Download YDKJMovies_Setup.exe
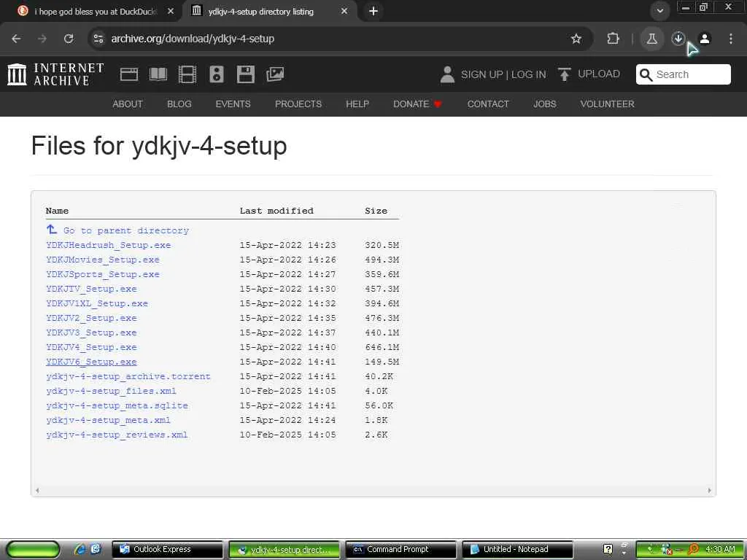This screenshot has width=747, height=560. pyautogui.click(x=102, y=260)
